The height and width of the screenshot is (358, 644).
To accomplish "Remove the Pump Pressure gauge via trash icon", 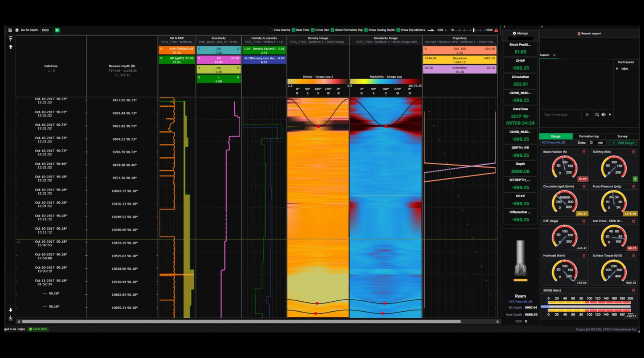I will pos(634,186).
